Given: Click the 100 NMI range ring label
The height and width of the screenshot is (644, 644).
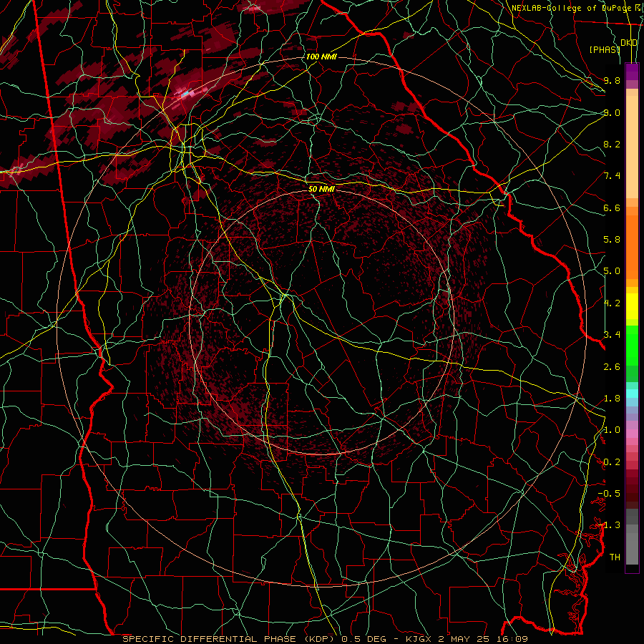Looking at the screenshot, I should click(x=321, y=57).
